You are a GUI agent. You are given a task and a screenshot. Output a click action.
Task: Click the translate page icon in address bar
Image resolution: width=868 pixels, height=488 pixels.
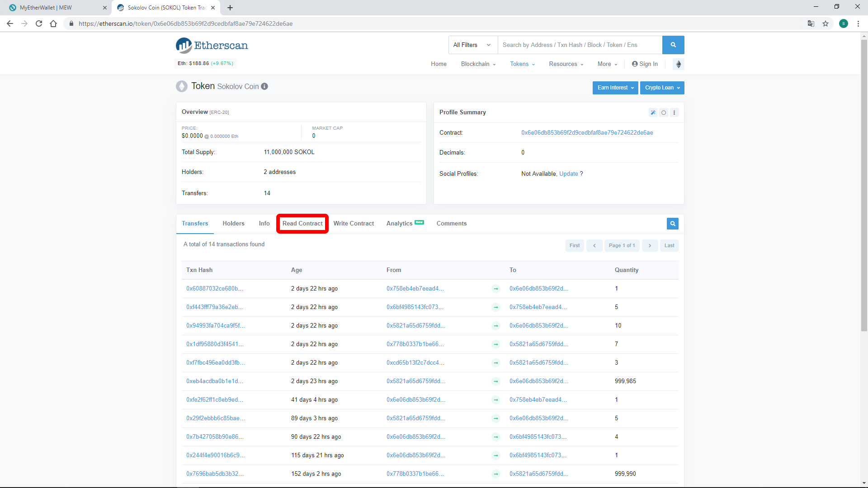point(811,23)
